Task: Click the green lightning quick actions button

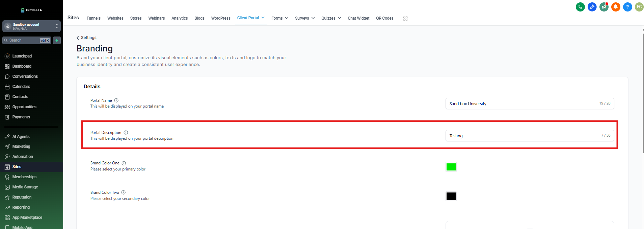Action: click(x=57, y=41)
